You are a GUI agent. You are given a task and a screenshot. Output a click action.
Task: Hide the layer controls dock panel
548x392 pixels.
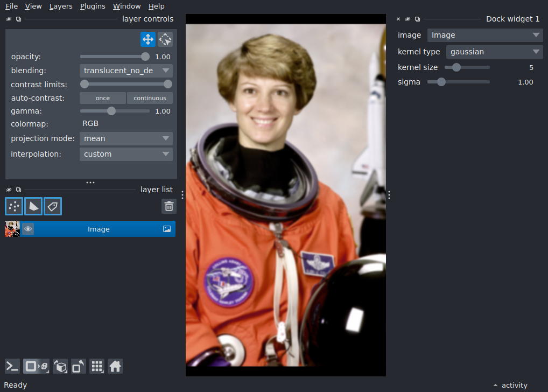(x=9, y=19)
